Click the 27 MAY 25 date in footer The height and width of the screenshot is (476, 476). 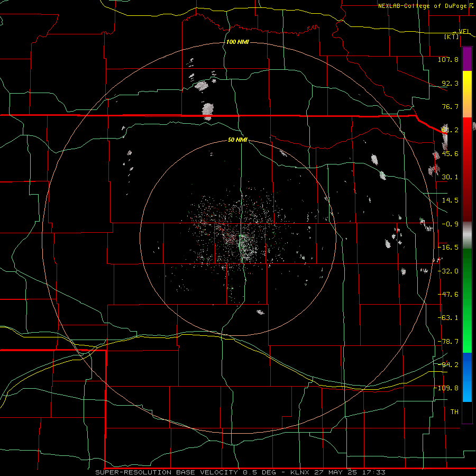coord(335,472)
